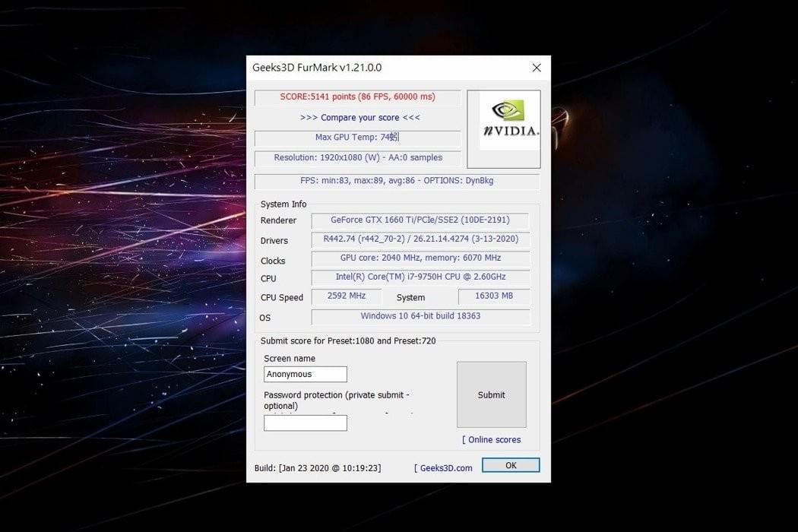Screen dimensions: 798x532
Task: Open Compare your score link
Action: (359, 118)
